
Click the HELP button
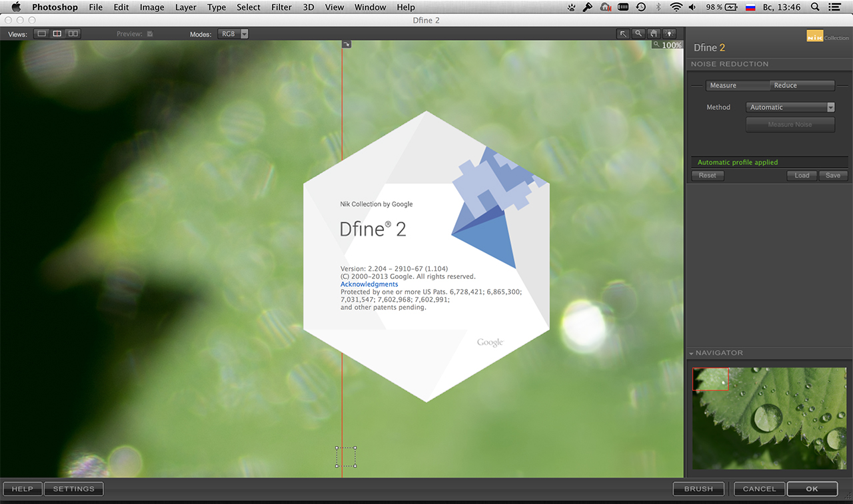click(x=22, y=489)
